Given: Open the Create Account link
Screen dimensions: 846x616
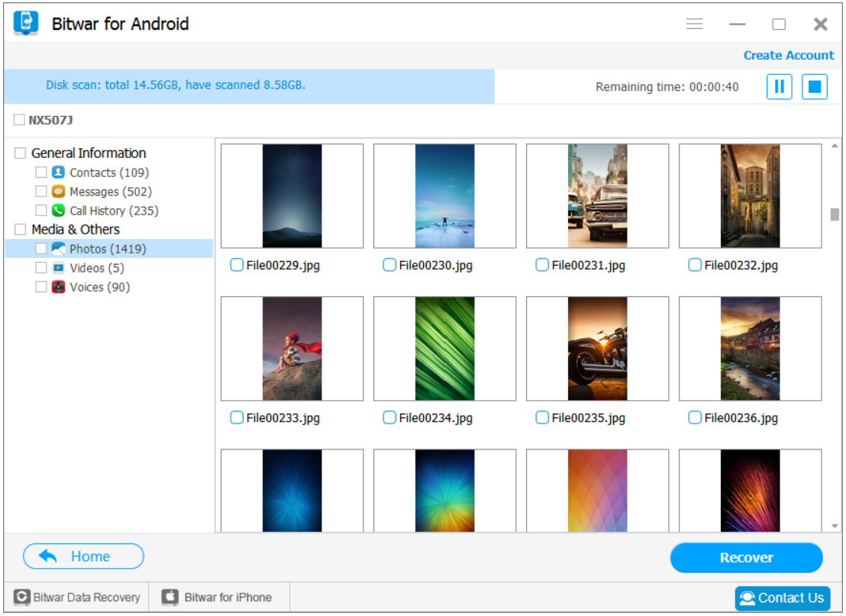Looking at the screenshot, I should click(x=789, y=55).
